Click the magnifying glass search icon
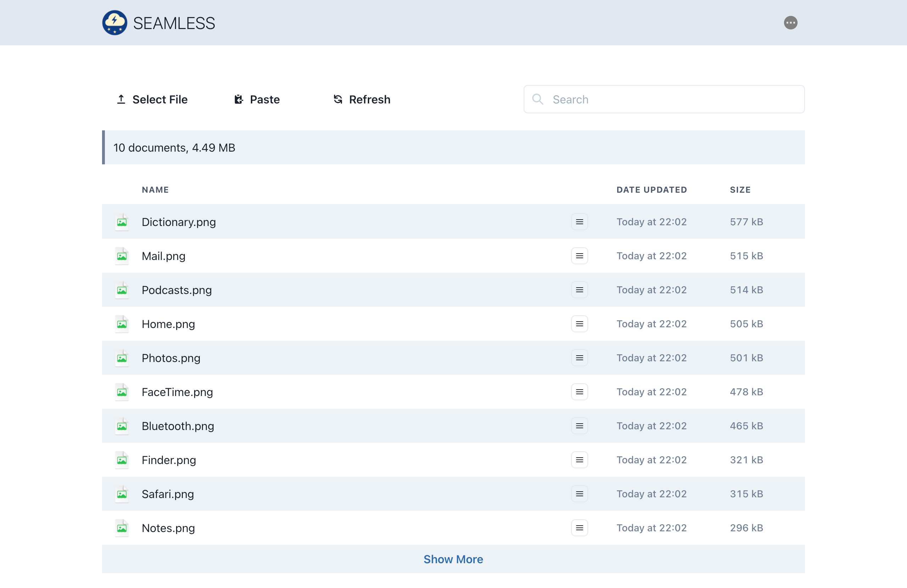 [x=537, y=100]
